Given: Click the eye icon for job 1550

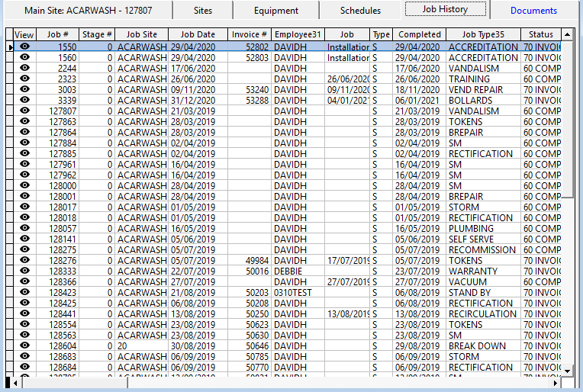Looking at the screenshot, I should (24, 47).
